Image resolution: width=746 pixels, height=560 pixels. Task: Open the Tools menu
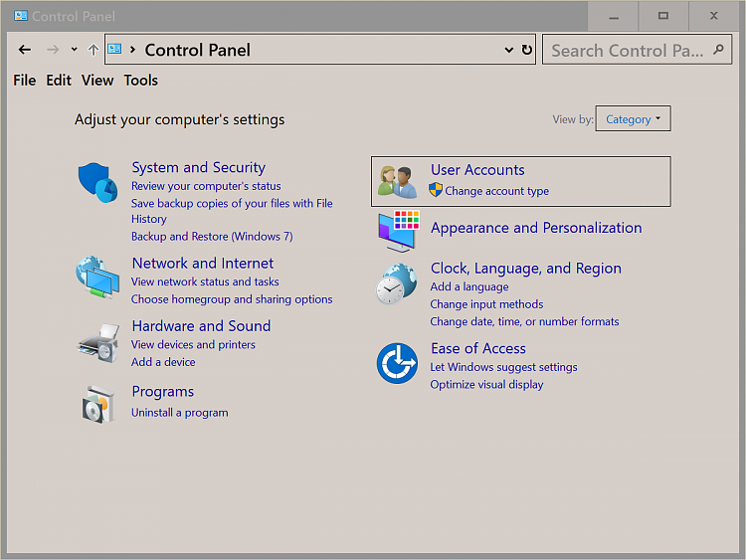click(x=141, y=81)
